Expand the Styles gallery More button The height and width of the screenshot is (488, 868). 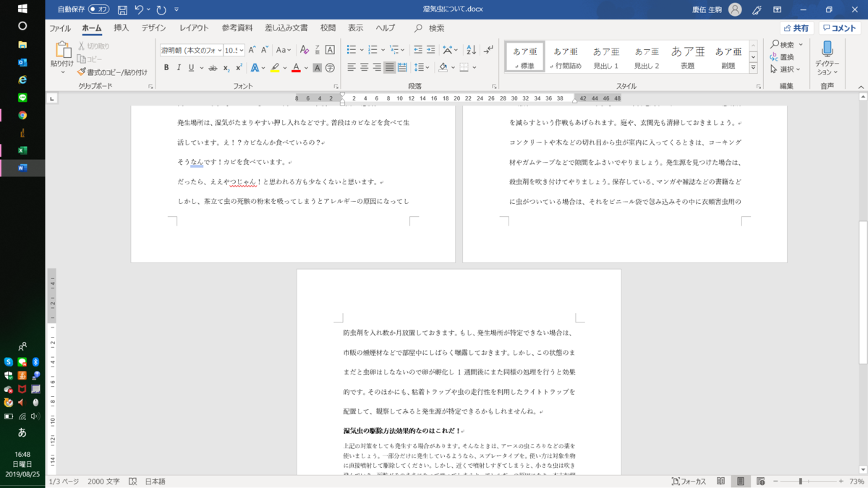[x=753, y=68]
